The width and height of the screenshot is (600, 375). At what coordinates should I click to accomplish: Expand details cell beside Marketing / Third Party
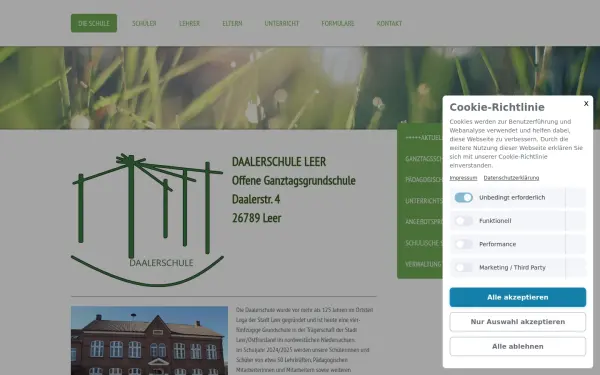[x=576, y=267]
